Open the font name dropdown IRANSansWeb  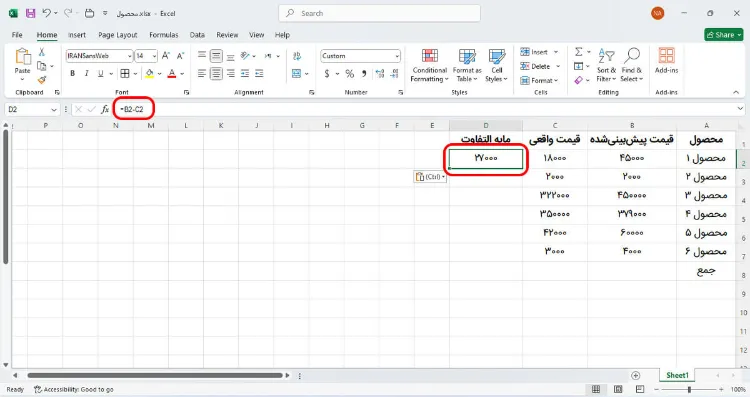(x=129, y=56)
